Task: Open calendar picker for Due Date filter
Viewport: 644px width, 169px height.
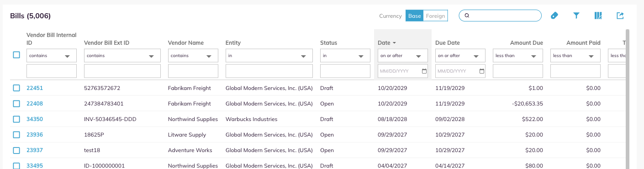Action: pyautogui.click(x=482, y=71)
